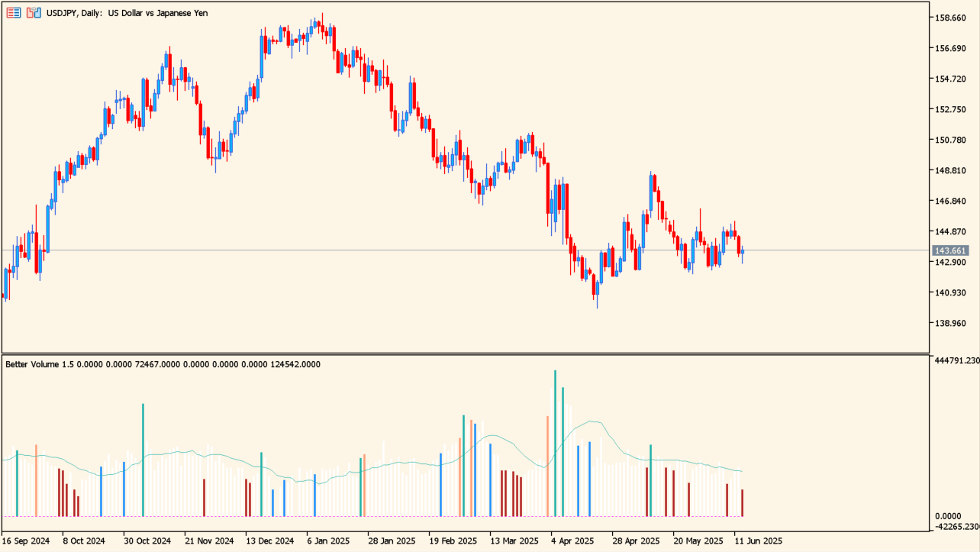
Task: Click the 8 Oct 2024 date label
Action: pyautogui.click(x=84, y=541)
